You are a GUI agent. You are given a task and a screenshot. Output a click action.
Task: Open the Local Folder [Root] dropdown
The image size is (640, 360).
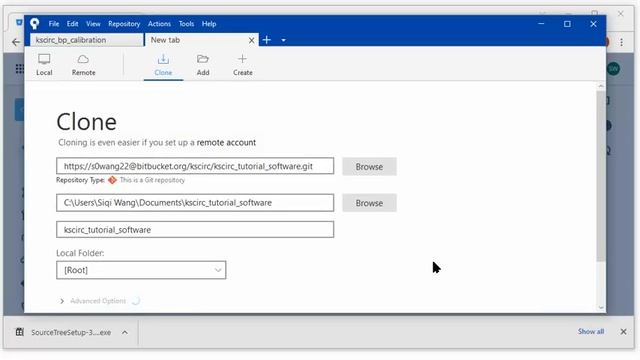pyautogui.click(x=141, y=270)
